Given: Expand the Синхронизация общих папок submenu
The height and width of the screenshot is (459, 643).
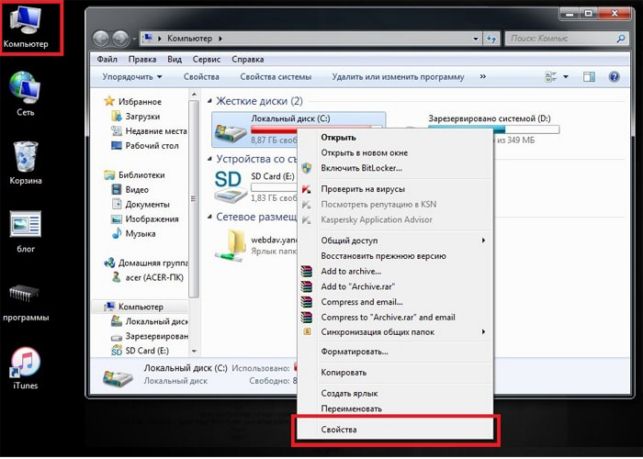Looking at the screenshot, I should point(483,332).
